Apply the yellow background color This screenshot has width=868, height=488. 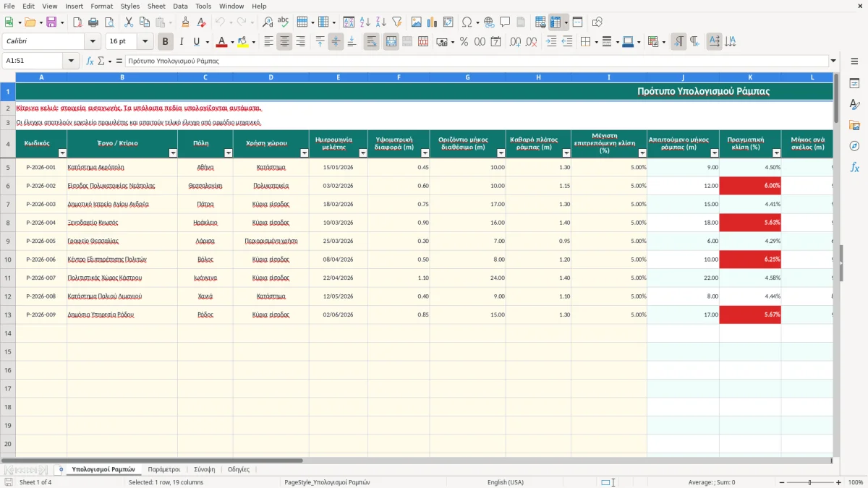243,42
